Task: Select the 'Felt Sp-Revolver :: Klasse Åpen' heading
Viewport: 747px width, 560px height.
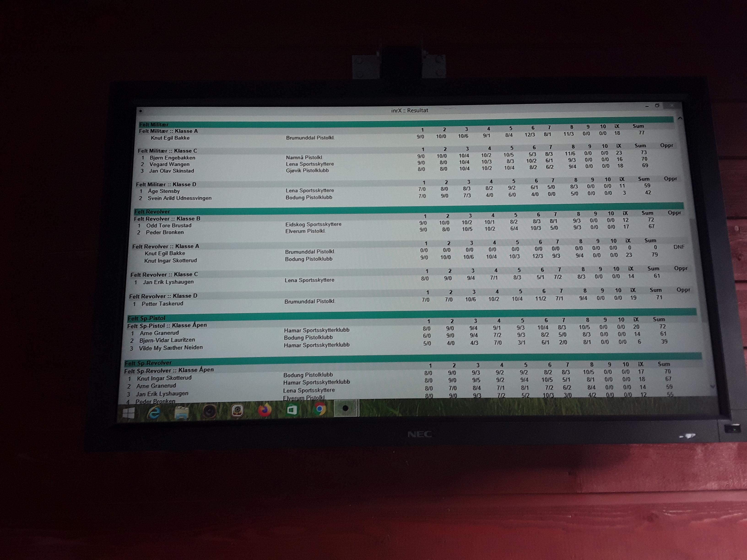Action: [x=169, y=371]
